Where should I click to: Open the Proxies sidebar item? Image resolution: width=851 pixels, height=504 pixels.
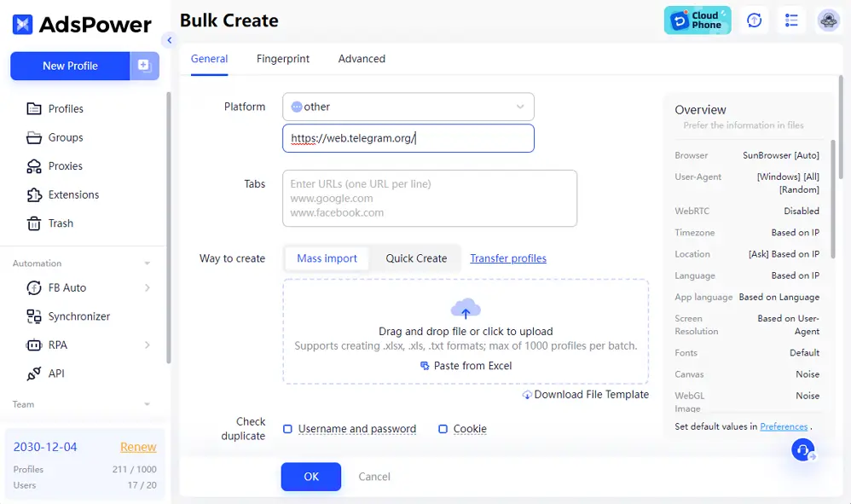64,165
